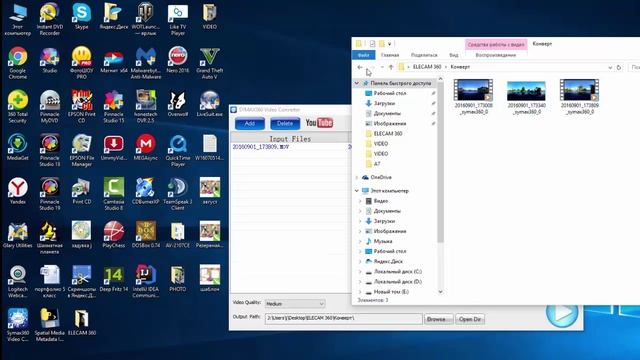Collapse the Quick access panel tree node

pyautogui.click(x=357, y=83)
